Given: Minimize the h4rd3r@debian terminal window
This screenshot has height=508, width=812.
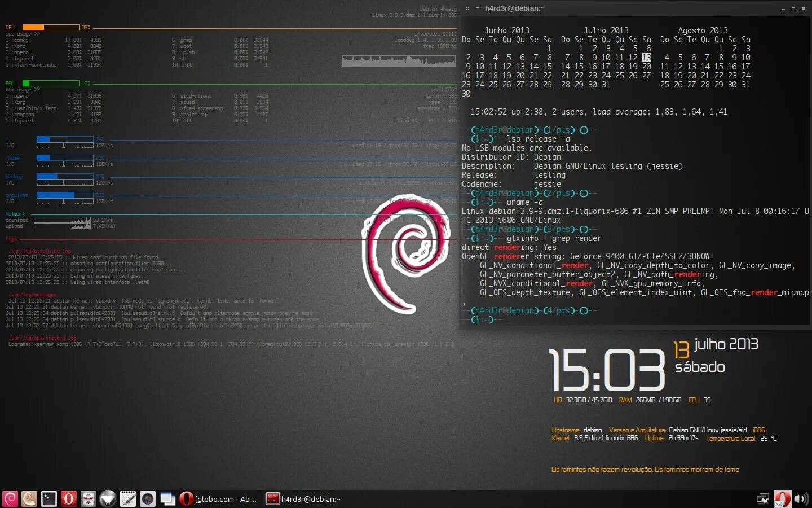Looking at the screenshot, I should 783,8.
